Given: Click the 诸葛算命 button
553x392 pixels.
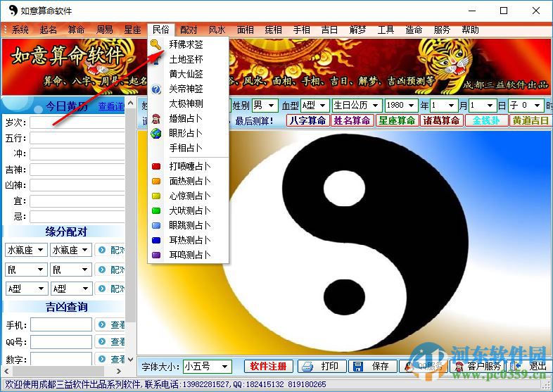Looking at the screenshot, I should click(x=441, y=120).
